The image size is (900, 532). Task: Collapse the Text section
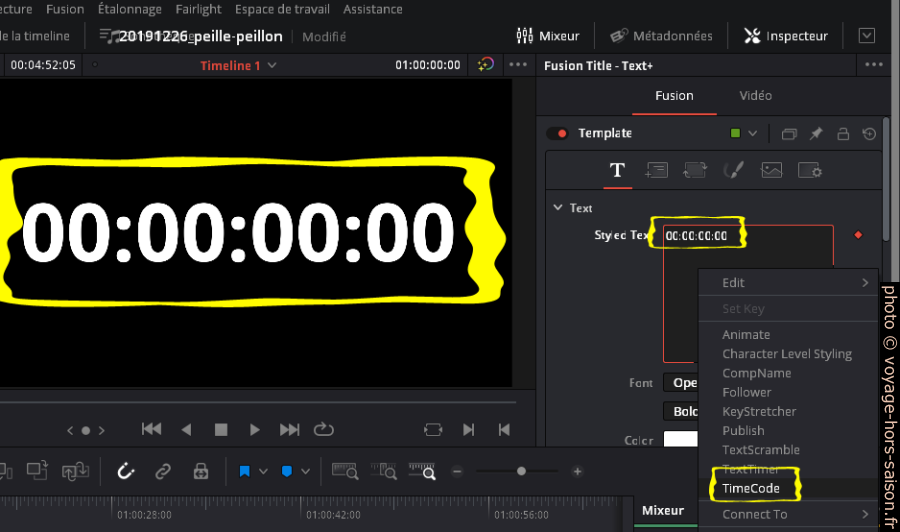[x=558, y=207]
